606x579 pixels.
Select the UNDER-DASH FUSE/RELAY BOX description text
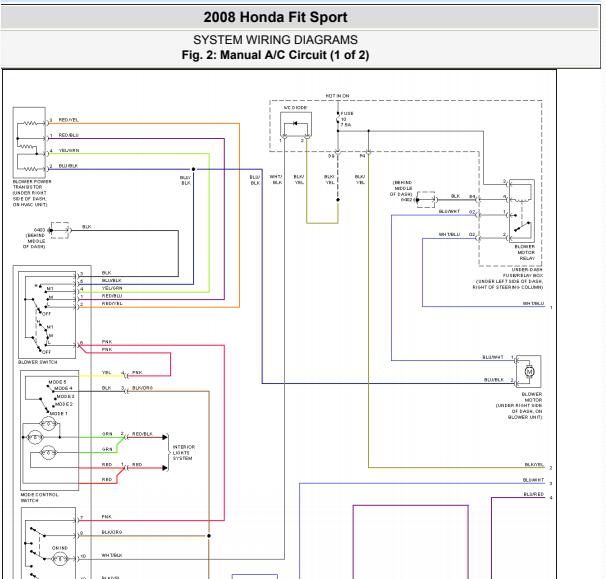pos(508,278)
